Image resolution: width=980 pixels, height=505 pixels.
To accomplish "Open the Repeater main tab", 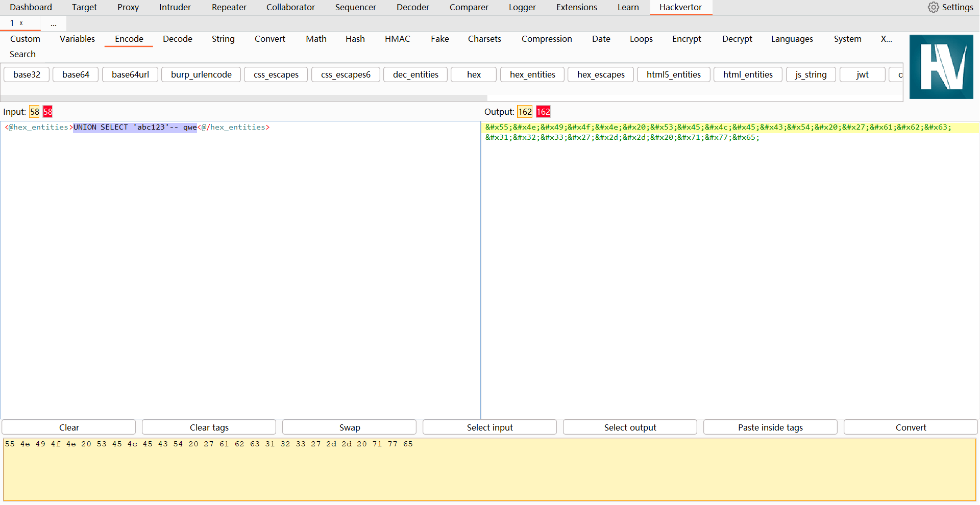I will (x=229, y=7).
